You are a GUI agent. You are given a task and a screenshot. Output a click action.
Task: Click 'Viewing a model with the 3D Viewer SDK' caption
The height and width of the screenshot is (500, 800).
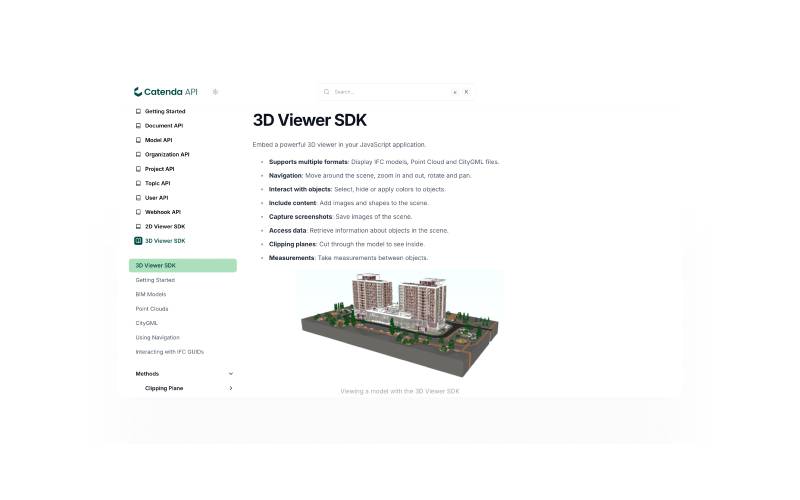tap(400, 391)
